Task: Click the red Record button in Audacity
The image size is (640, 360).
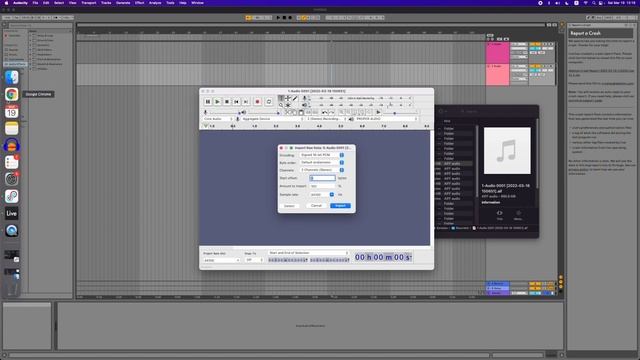Action: [x=257, y=102]
